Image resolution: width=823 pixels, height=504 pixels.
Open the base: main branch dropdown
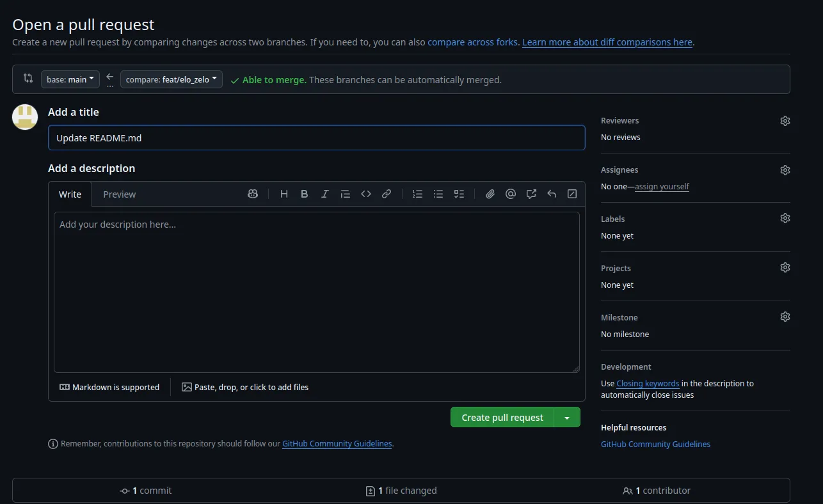tap(70, 79)
